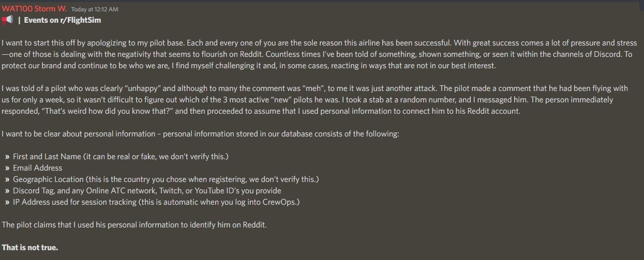The height and width of the screenshot is (260, 644).
Task: Click the Email Address list item text
Action: (37, 168)
